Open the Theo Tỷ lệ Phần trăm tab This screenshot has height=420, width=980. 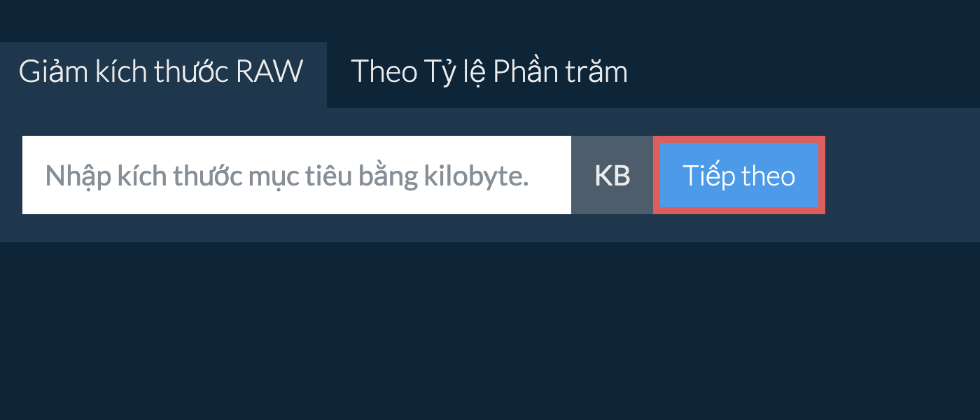click(x=489, y=72)
